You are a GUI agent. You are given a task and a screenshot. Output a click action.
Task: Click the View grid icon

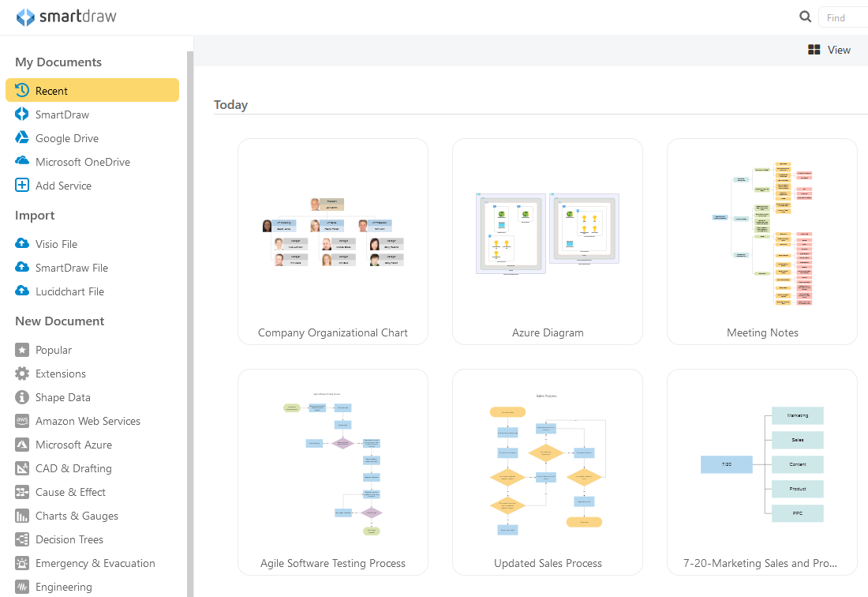(814, 50)
